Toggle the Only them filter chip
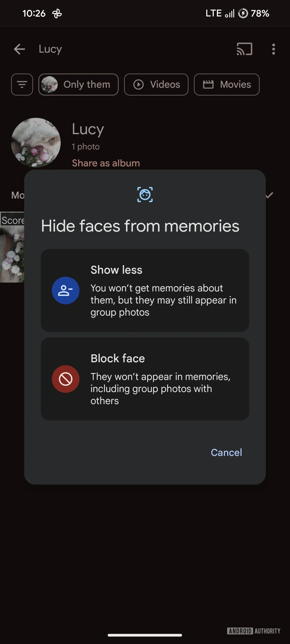This screenshot has height=644, width=290. click(78, 85)
